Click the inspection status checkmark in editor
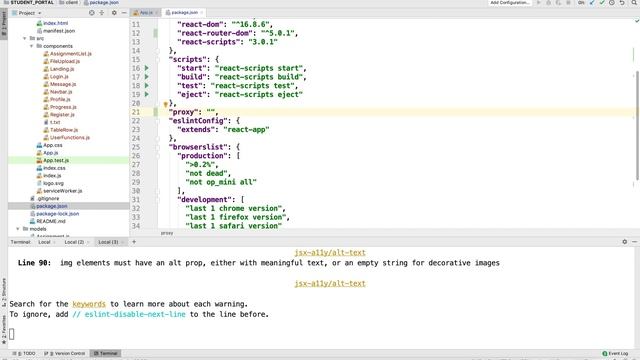Viewport: 640px width, 360px height. [636, 21]
